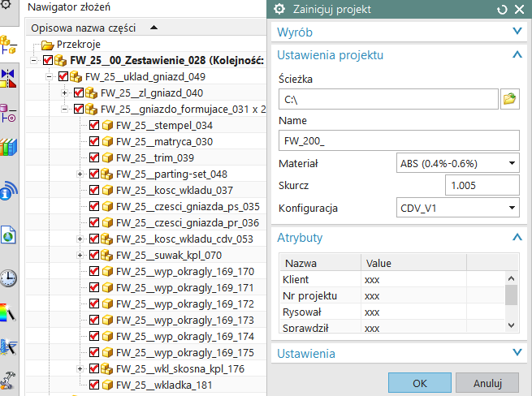Open the Assembly Navigator sidebar tab
Image resolution: width=532 pixels, height=396 pixels.
coord(8,45)
